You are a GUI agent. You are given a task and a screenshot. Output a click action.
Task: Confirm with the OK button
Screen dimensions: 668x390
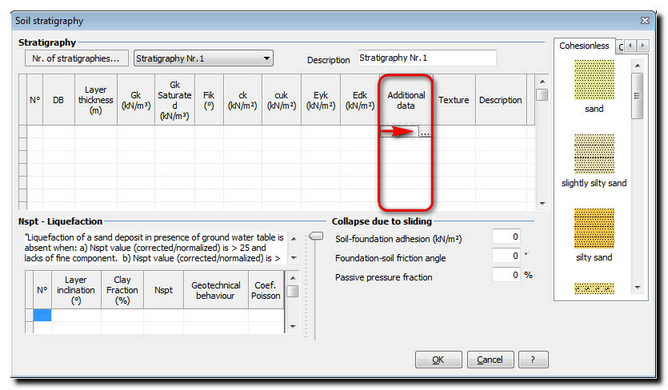click(438, 360)
